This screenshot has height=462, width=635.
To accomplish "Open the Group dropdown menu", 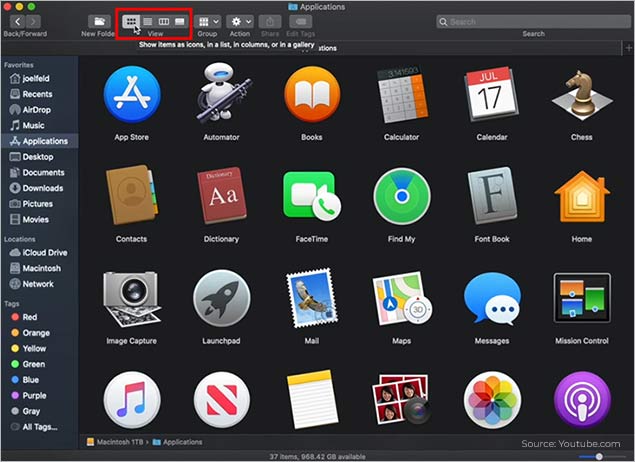I will click(208, 21).
